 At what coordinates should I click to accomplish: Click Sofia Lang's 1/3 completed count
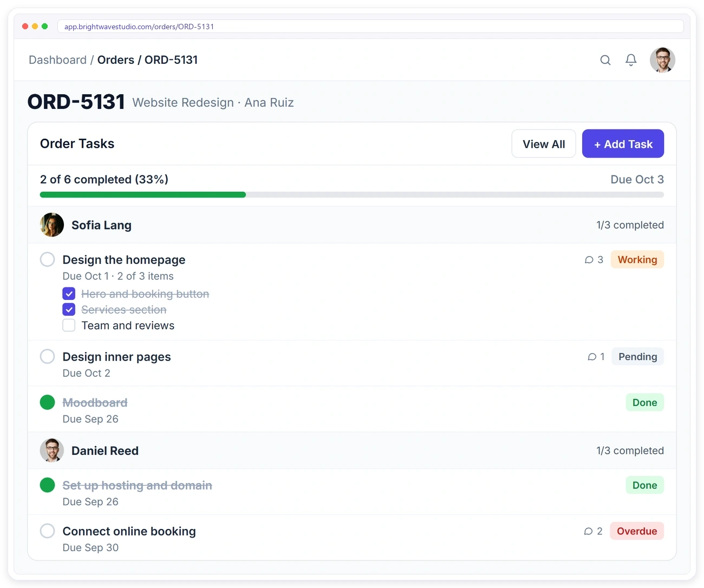click(x=630, y=225)
